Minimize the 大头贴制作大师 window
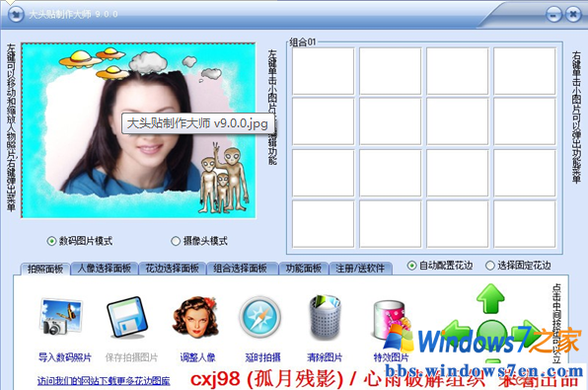Image resolution: width=588 pixels, height=390 pixels. (553, 15)
